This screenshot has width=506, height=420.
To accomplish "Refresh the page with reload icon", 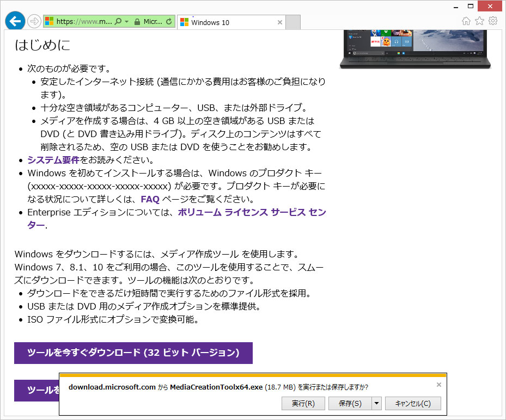I will (x=169, y=22).
